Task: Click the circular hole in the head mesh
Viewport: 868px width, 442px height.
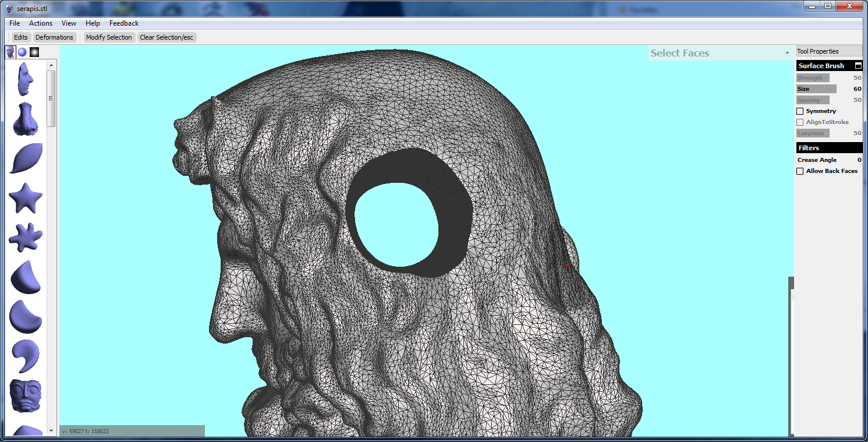Action: point(396,224)
